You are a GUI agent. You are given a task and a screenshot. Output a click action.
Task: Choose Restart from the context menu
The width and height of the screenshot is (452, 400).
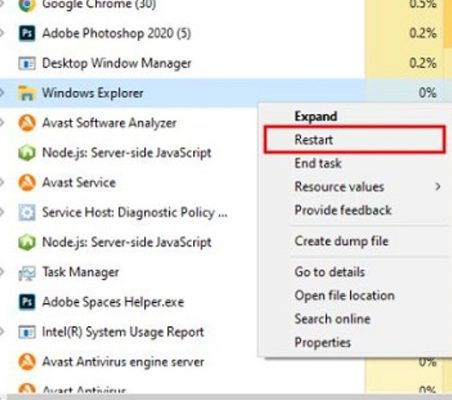(355, 139)
